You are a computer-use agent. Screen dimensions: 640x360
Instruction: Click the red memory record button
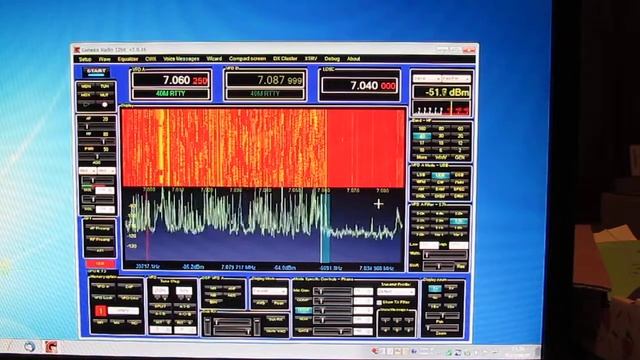tap(100, 311)
